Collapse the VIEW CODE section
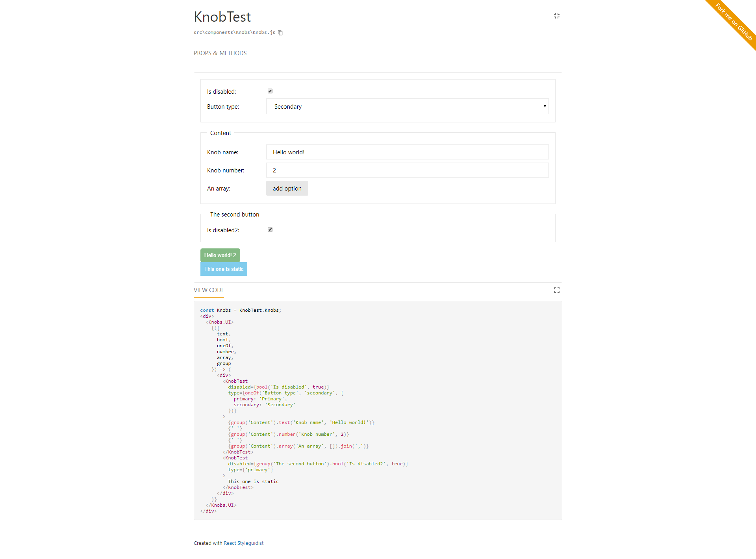Image resolution: width=756 pixels, height=559 pixels. coord(209,290)
